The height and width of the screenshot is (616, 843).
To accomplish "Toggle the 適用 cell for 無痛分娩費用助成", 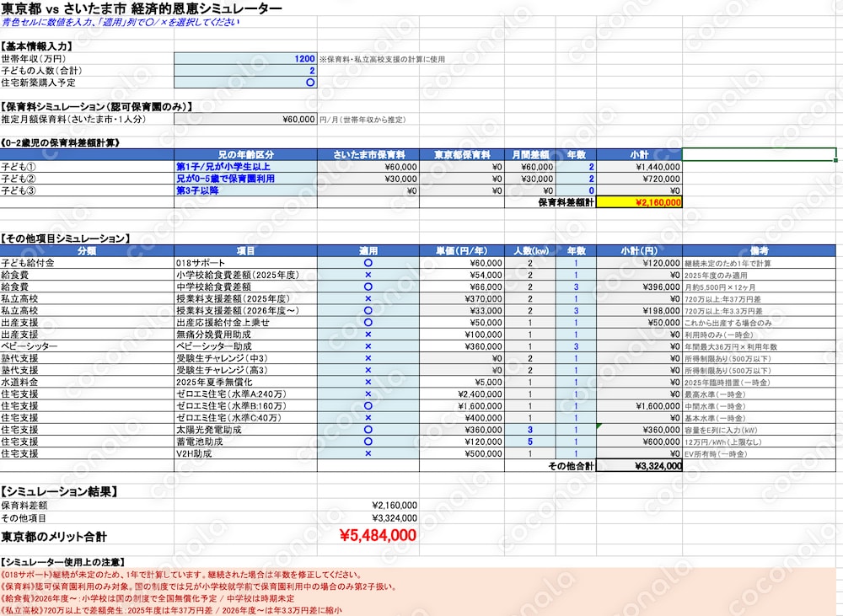I will (368, 334).
